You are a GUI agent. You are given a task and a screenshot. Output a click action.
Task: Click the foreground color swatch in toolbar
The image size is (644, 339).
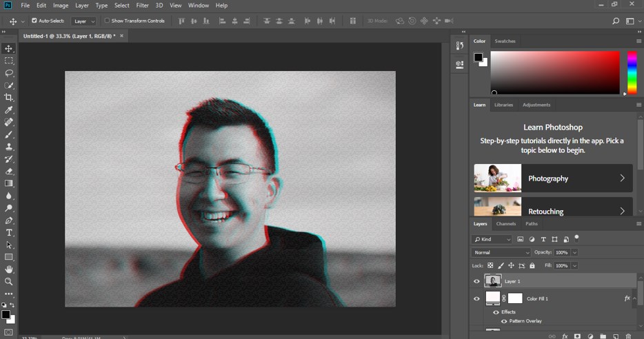click(6, 314)
